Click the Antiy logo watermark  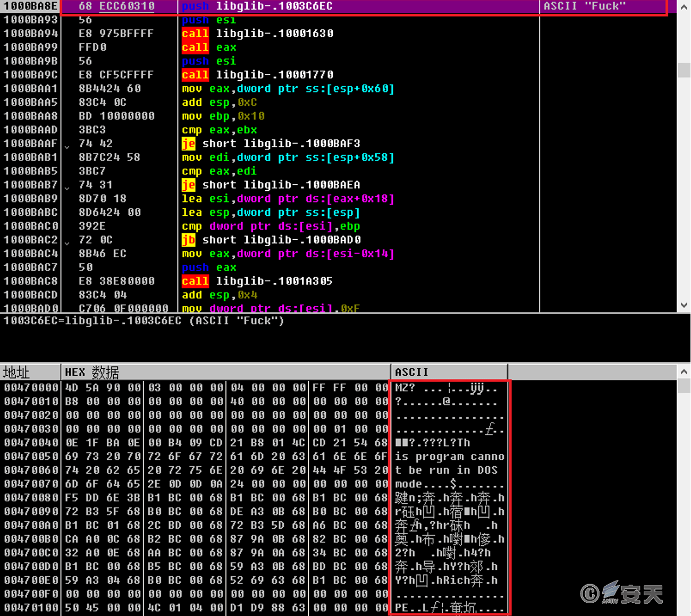coord(622,593)
